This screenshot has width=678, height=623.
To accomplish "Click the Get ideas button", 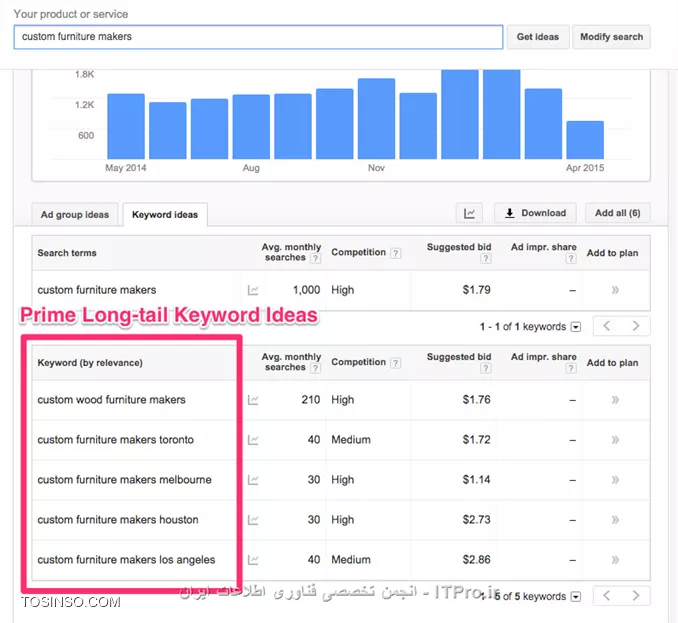I will point(537,37).
